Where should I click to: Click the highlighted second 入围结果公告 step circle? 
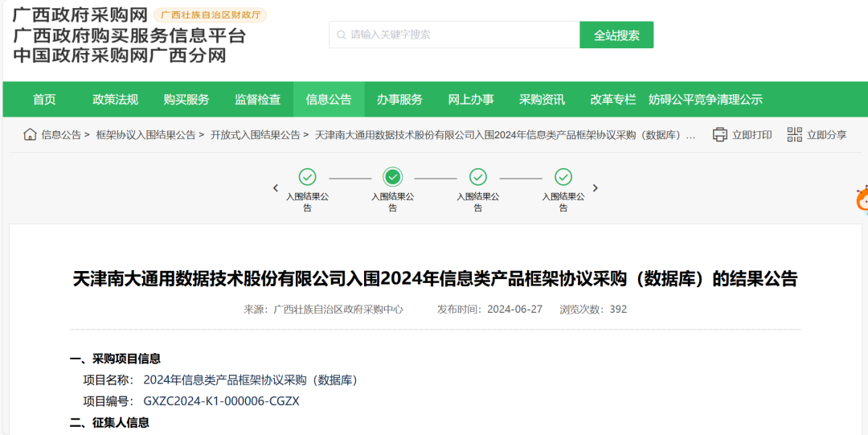tap(392, 177)
